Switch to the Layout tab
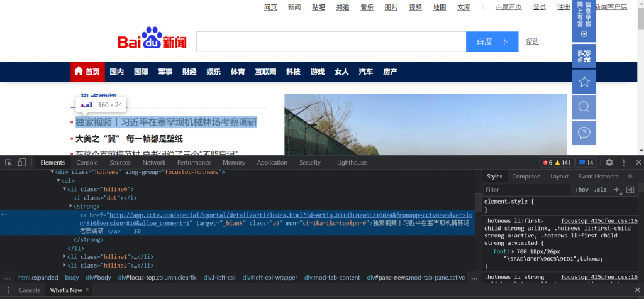The width and height of the screenshot is (644, 299). pos(559,177)
